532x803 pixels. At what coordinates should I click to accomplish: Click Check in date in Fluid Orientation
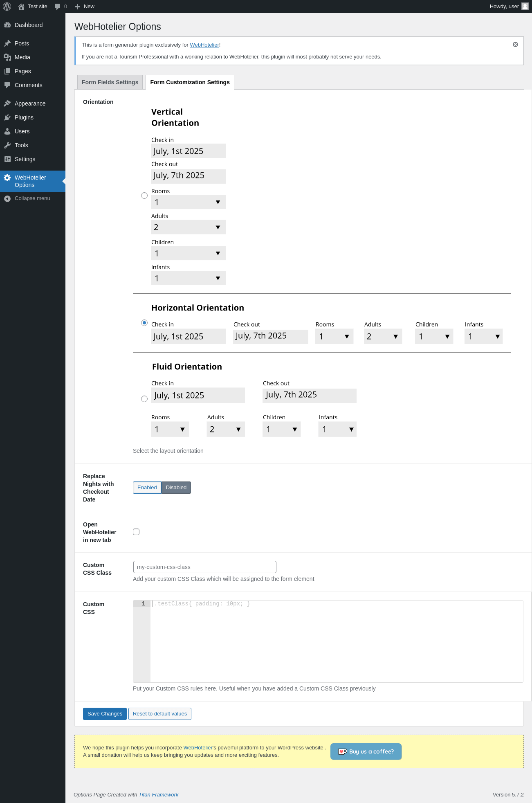(x=198, y=395)
